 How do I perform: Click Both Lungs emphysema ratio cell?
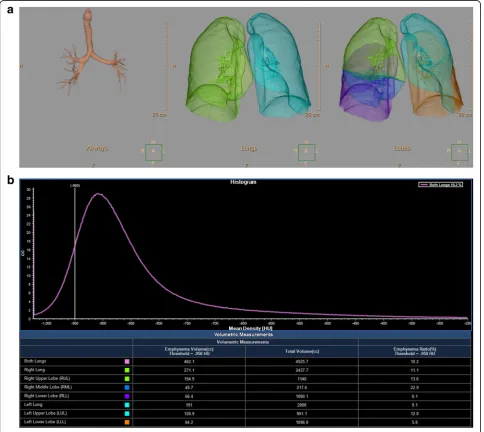(x=415, y=362)
